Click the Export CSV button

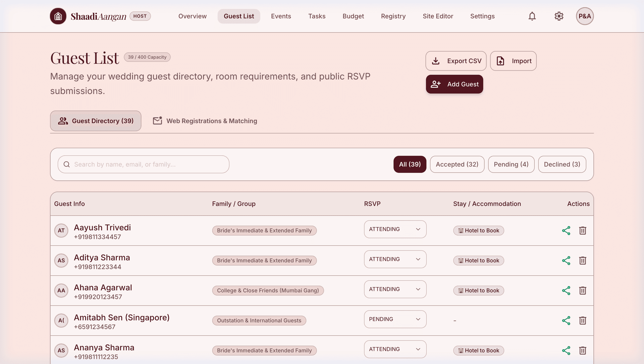click(456, 61)
